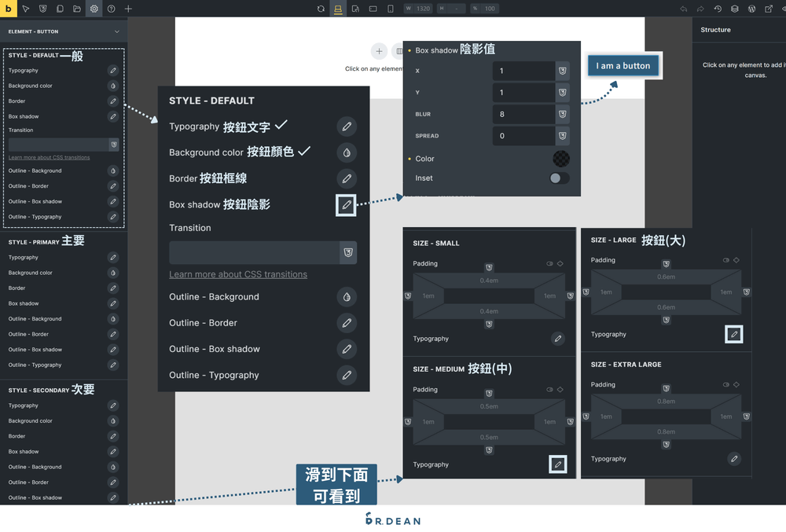Select the highlighted desktop breakpoint icon
Screen dimensions: 786x532
pyautogui.click(x=338, y=9)
